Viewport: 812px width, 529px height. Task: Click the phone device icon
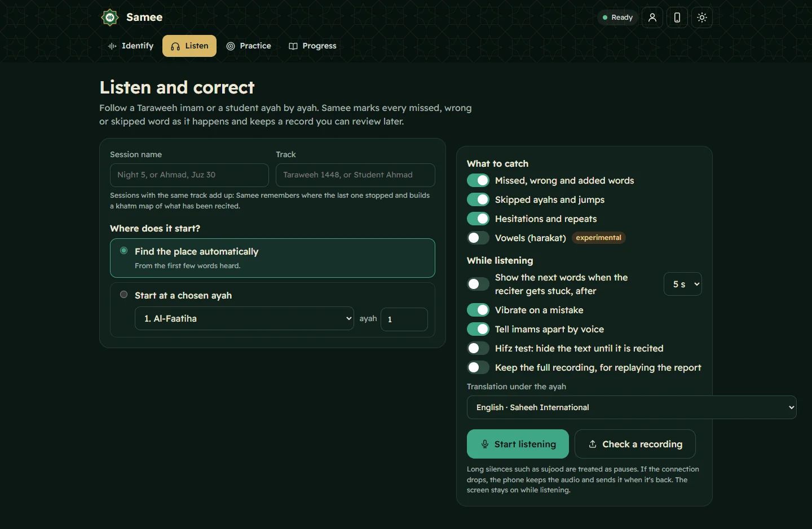pyautogui.click(x=677, y=17)
